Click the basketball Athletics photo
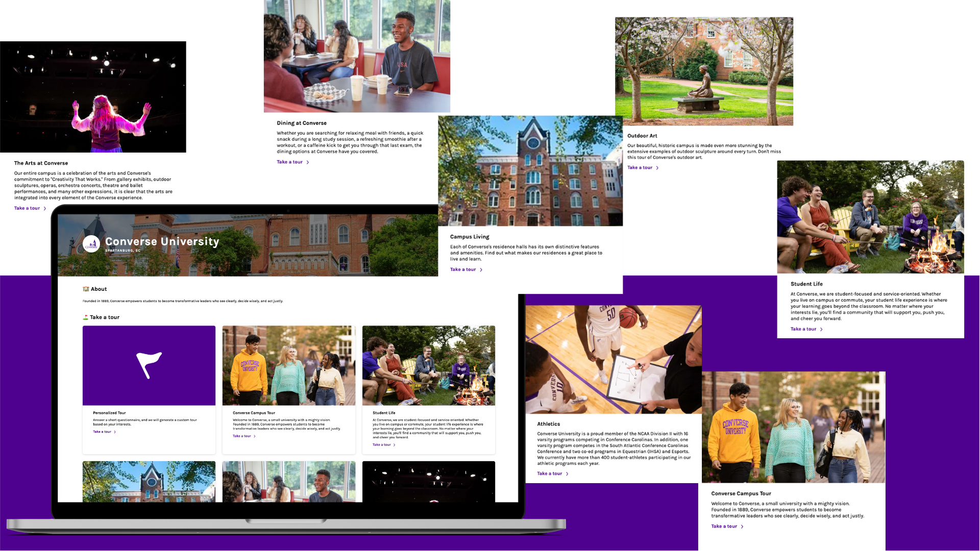 [x=614, y=360]
